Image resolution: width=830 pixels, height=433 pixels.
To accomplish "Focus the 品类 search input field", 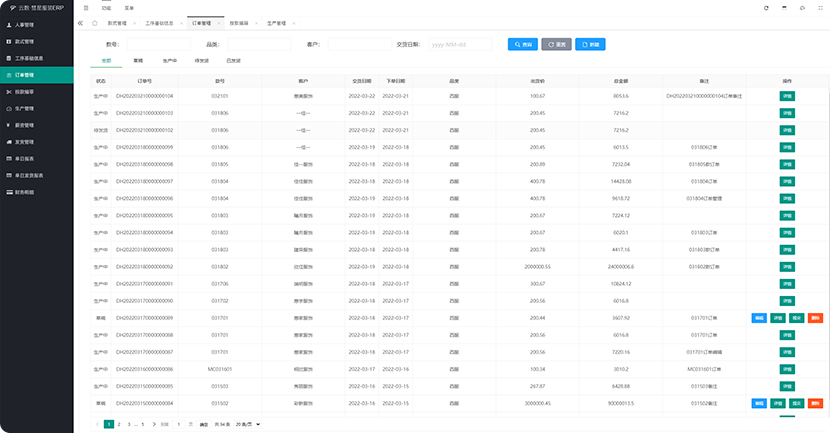I will tap(259, 44).
